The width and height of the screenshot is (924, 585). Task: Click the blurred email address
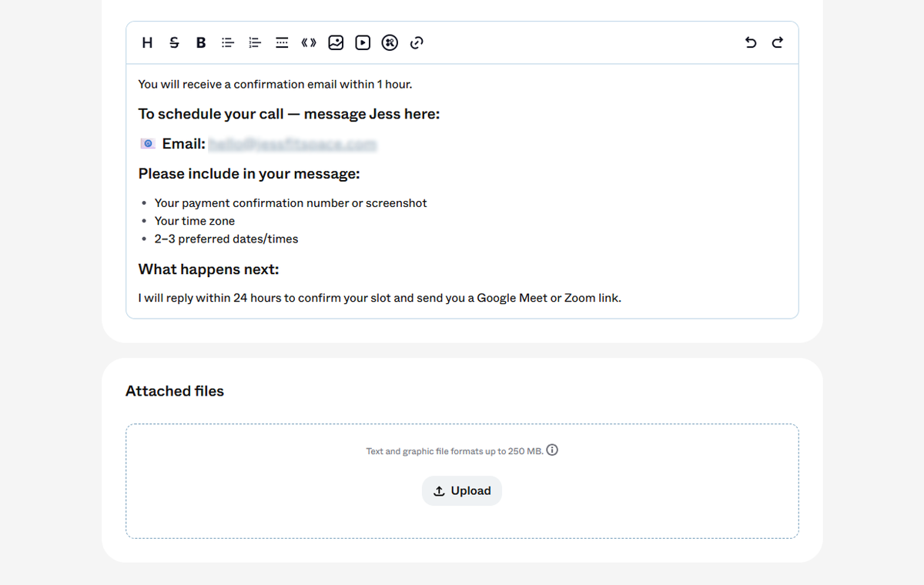(293, 144)
